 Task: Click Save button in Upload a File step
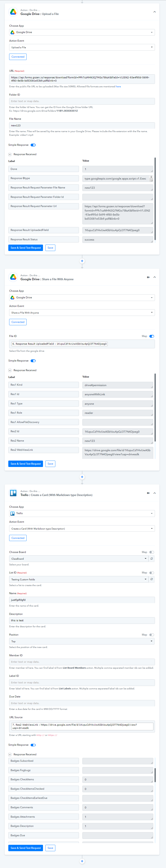tap(50, 248)
